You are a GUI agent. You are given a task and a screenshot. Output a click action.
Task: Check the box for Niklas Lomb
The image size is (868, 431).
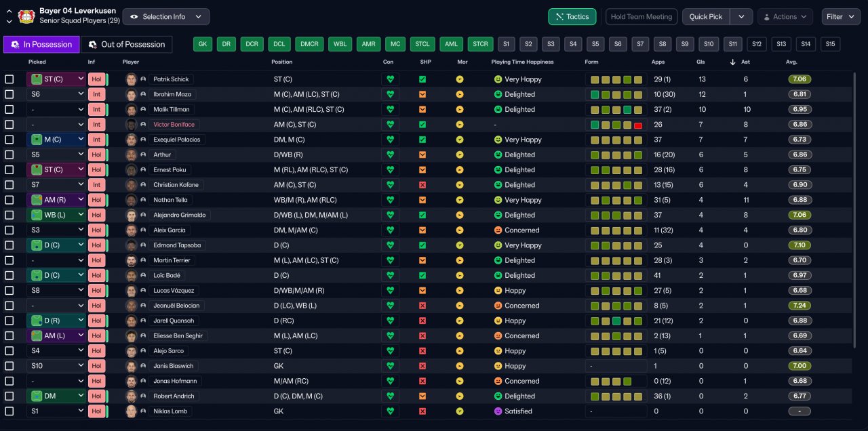9,411
